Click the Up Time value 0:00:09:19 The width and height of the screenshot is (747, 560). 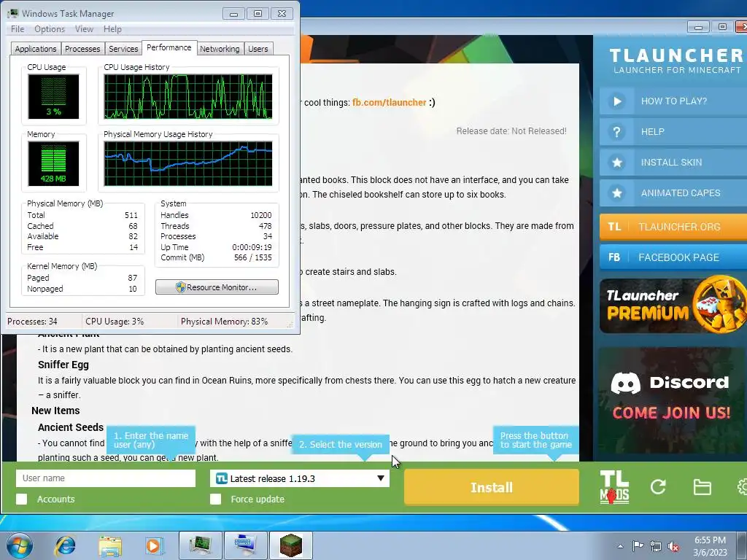point(252,247)
